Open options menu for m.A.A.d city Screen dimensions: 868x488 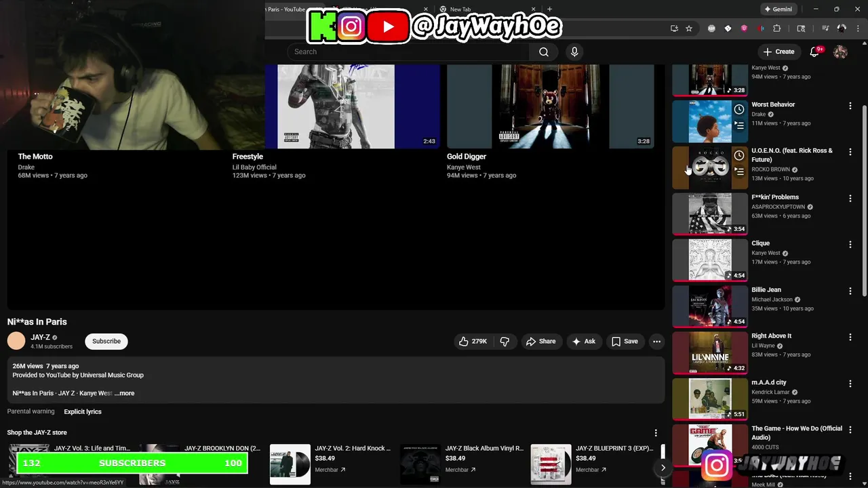850,384
